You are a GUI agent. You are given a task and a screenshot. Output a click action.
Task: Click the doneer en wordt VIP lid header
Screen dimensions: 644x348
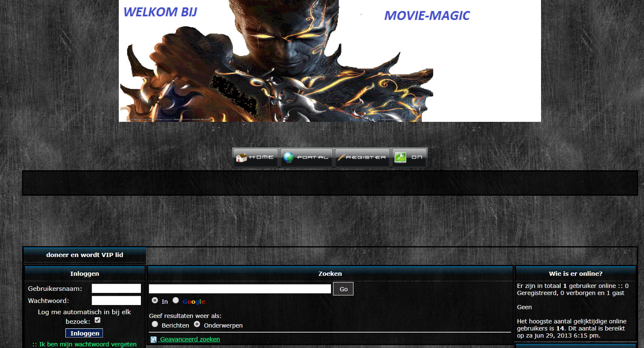tap(85, 255)
